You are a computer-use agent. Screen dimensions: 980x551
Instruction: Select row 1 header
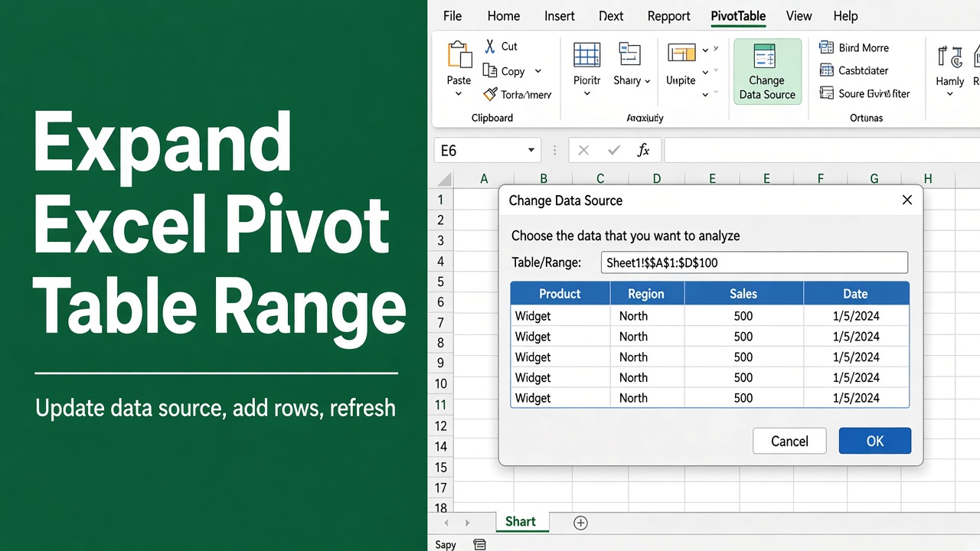(440, 200)
